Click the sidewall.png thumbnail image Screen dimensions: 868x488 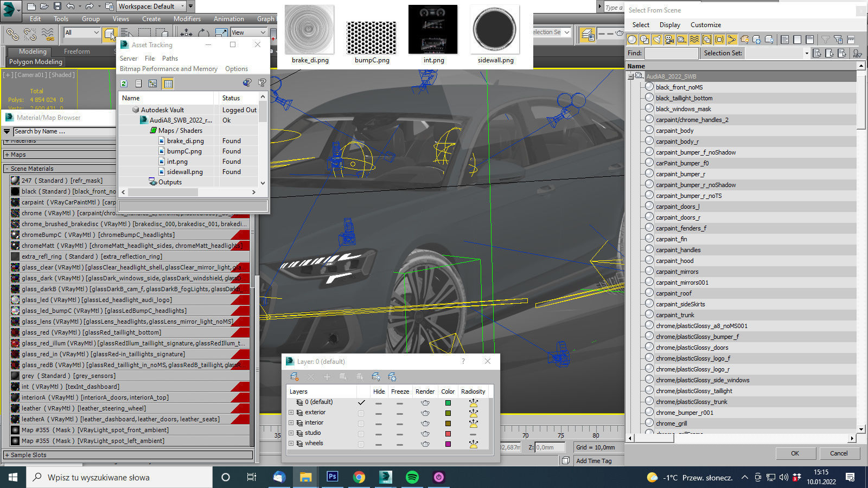click(x=495, y=29)
